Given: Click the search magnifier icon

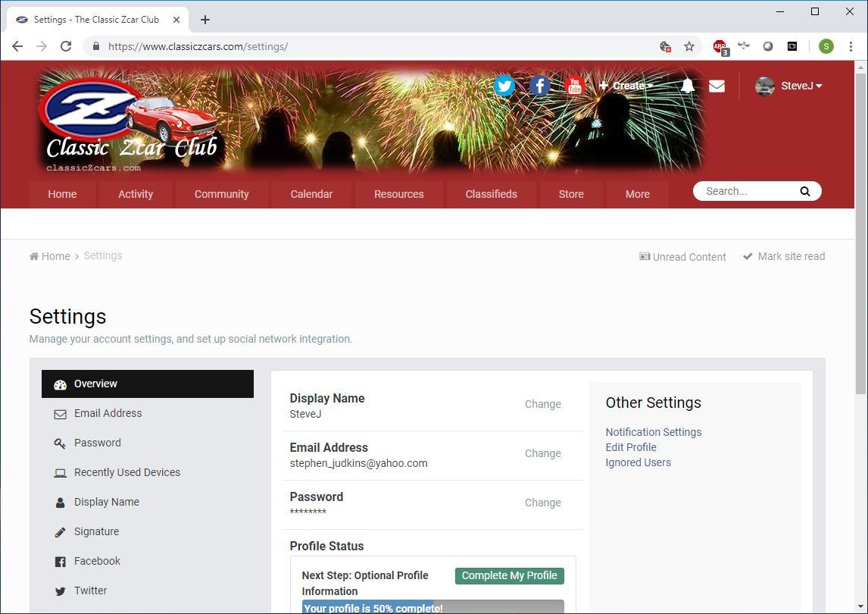Looking at the screenshot, I should point(805,191).
